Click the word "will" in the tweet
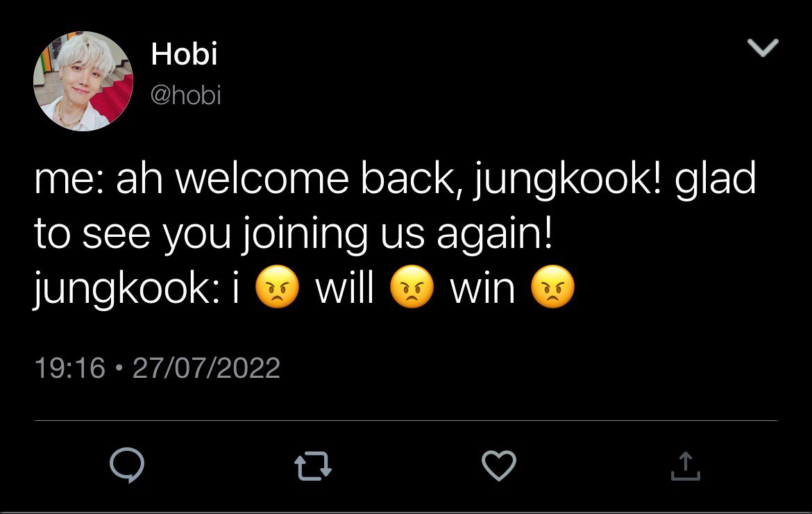 point(345,287)
